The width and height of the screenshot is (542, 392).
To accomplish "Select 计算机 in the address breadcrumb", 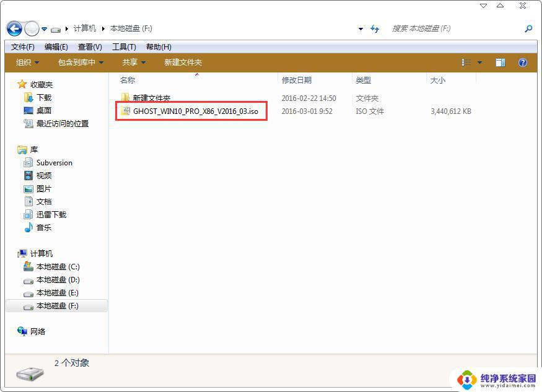I will 85,28.
